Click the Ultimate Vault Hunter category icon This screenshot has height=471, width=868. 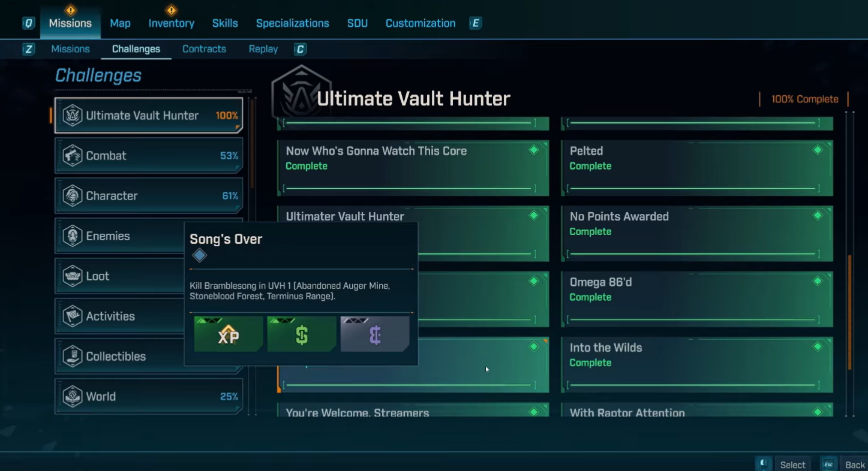pos(73,116)
